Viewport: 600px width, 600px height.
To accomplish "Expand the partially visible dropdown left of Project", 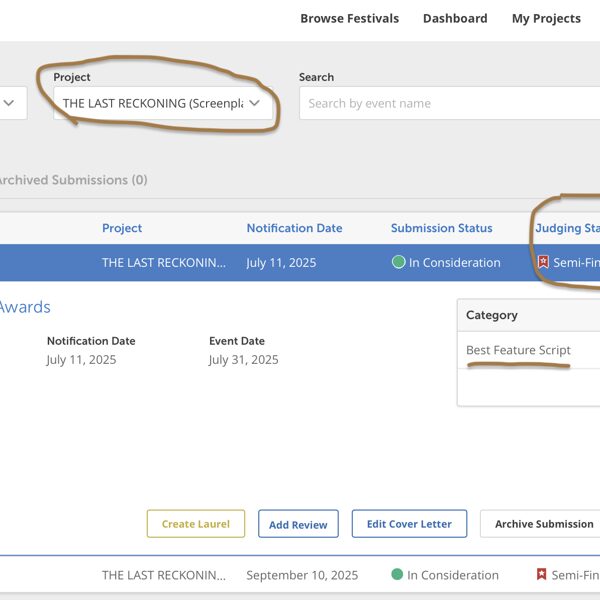I will (10, 103).
